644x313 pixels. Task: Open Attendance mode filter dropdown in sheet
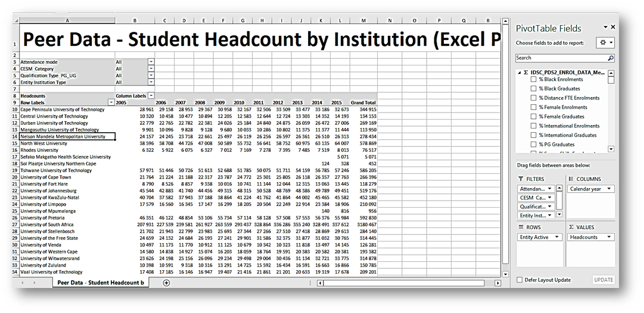pos(151,62)
